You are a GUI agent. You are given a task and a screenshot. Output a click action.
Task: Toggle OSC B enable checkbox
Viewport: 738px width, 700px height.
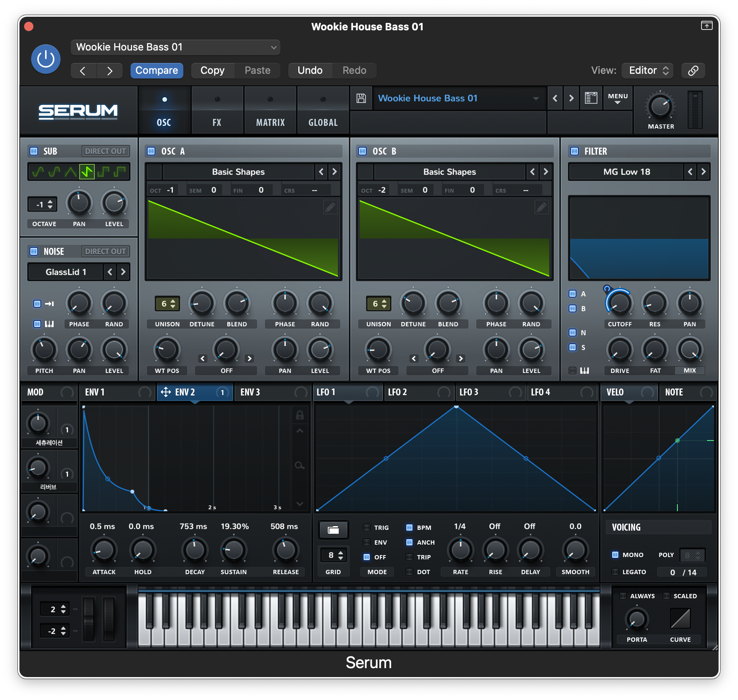click(362, 151)
